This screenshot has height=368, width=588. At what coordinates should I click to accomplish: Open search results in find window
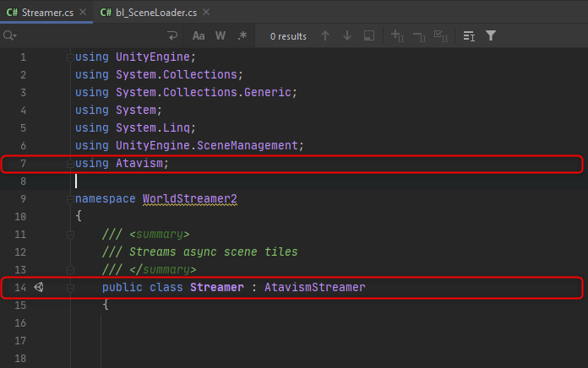[x=369, y=36]
